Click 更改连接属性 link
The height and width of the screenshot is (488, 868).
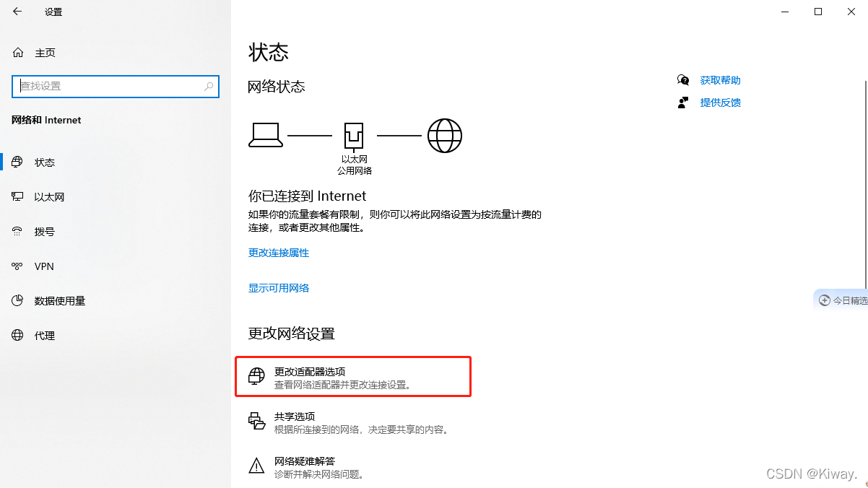point(278,253)
